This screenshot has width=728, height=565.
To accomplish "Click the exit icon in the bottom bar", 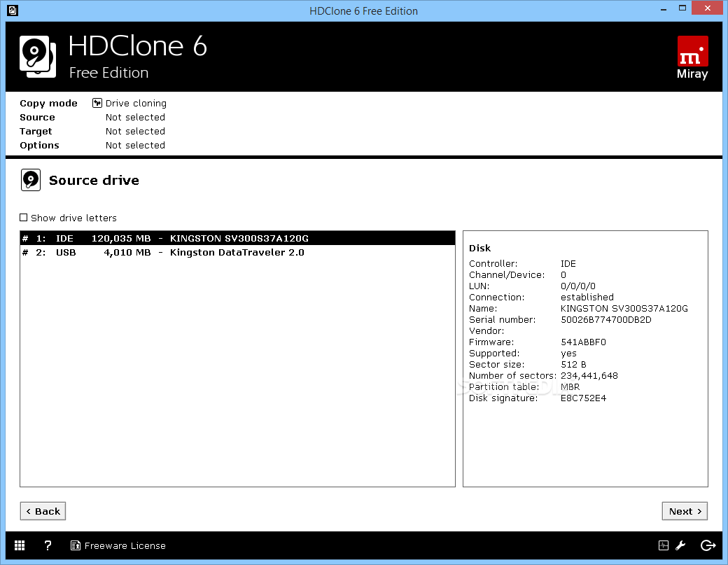I will tap(708, 545).
